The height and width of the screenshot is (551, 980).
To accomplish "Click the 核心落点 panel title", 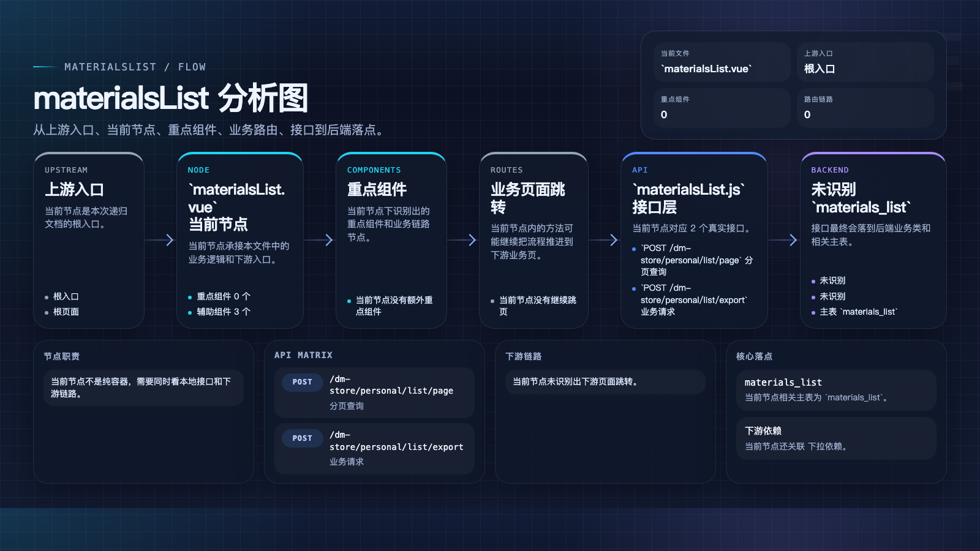I will [x=754, y=356].
